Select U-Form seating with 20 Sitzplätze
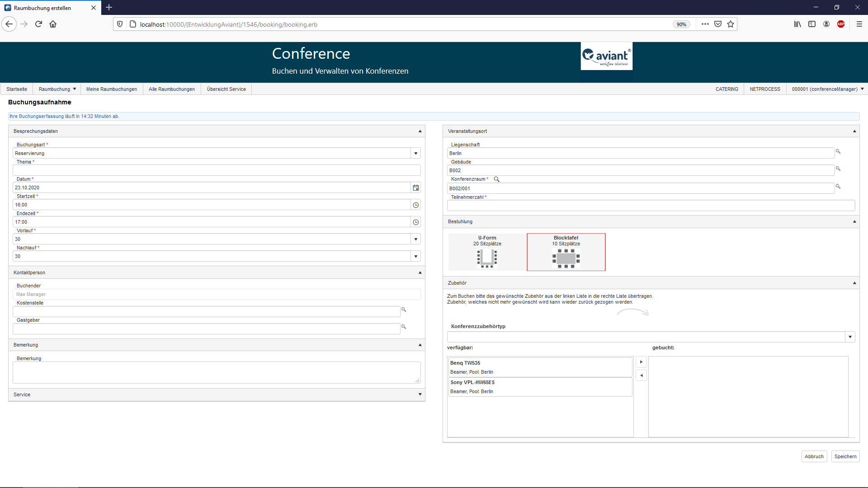 pyautogui.click(x=487, y=252)
